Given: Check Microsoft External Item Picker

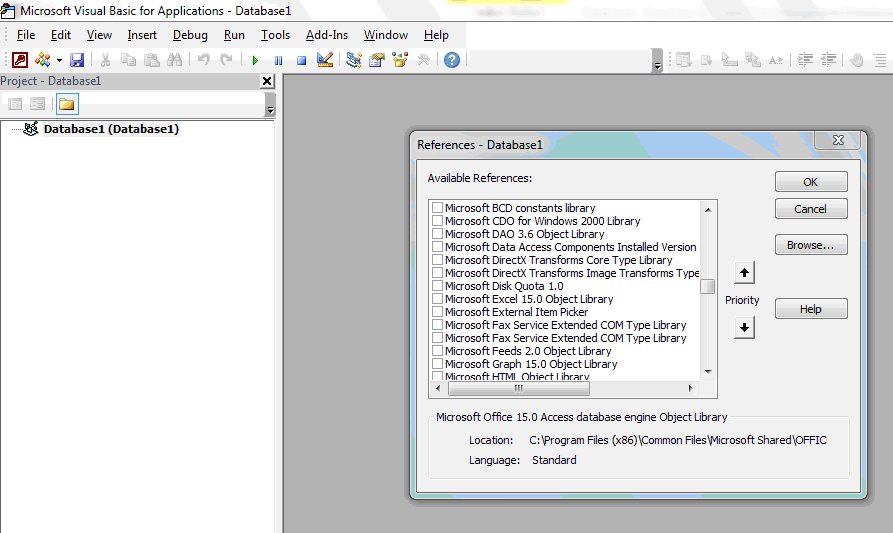Looking at the screenshot, I should click(437, 311).
